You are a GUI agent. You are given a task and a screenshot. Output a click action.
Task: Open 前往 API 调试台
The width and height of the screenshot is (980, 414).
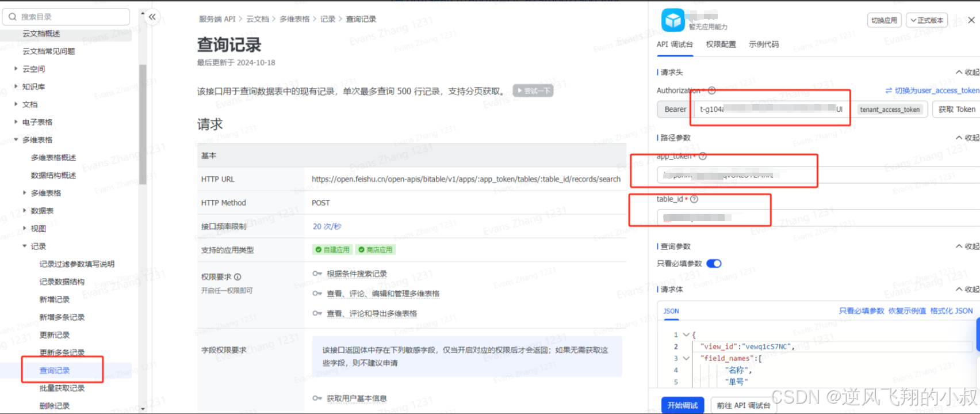[x=744, y=405]
